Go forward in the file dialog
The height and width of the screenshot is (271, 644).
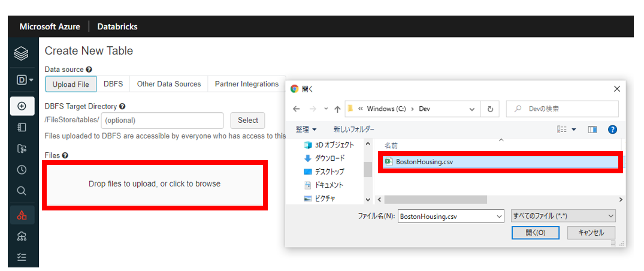click(x=313, y=109)
